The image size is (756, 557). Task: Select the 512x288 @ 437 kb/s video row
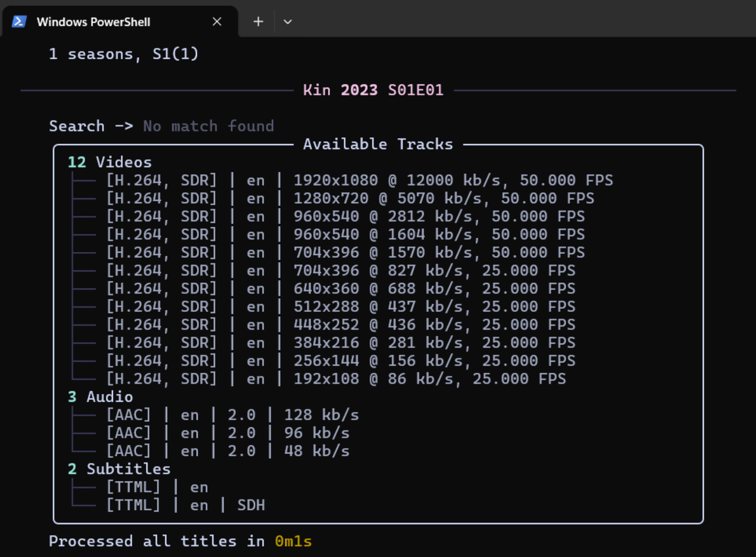341,307
